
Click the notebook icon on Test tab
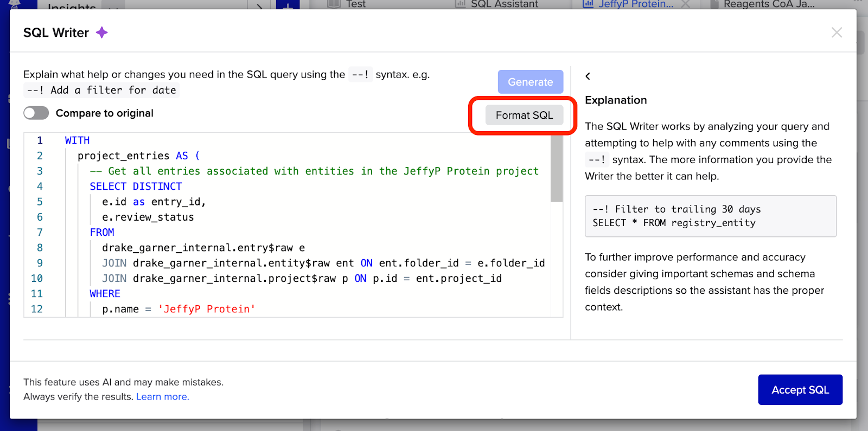tap(335, 4)
